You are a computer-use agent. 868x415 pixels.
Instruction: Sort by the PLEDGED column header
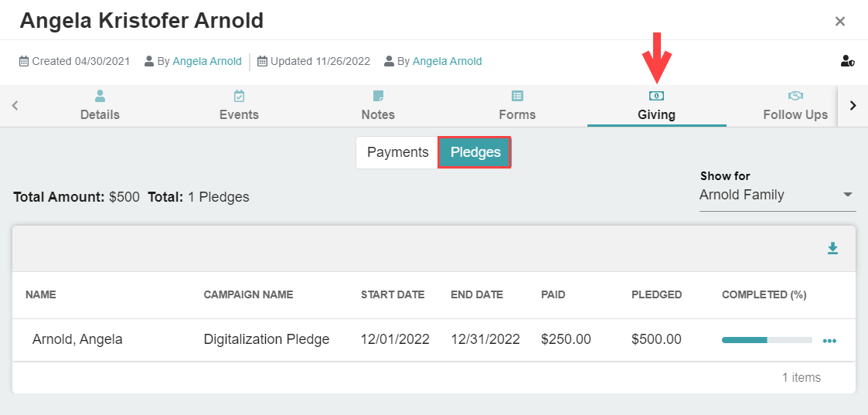[656, 295]
